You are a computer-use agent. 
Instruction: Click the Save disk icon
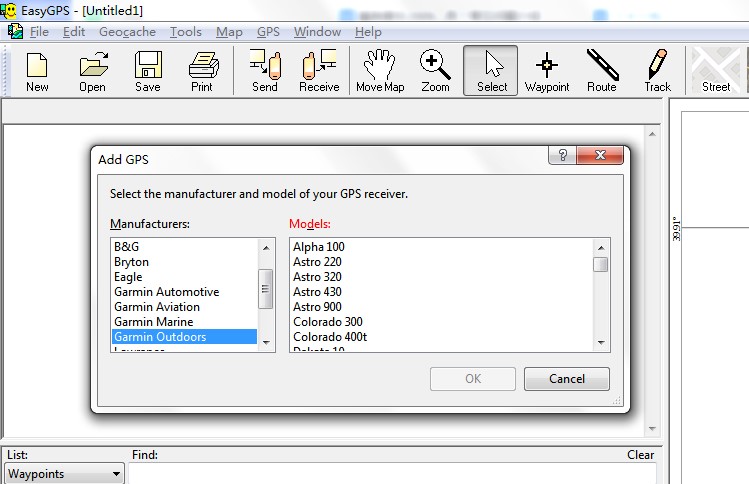pos(147,70)
